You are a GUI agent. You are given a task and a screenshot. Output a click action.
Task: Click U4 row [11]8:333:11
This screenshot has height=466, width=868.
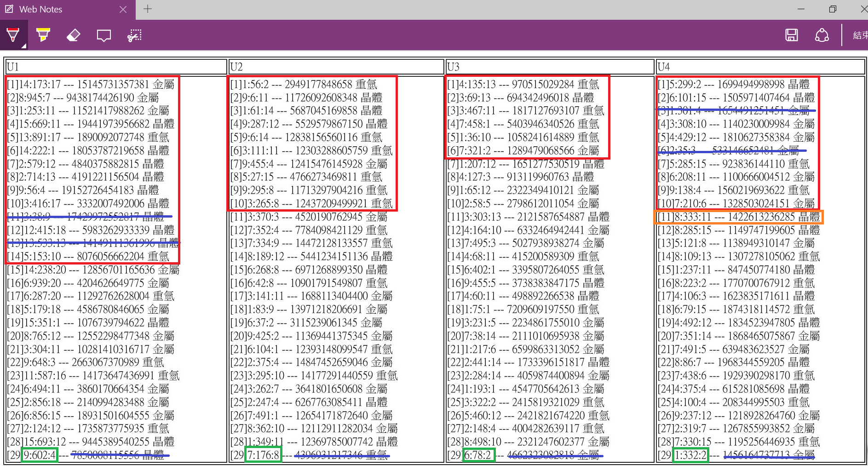(x=739, y=217)
